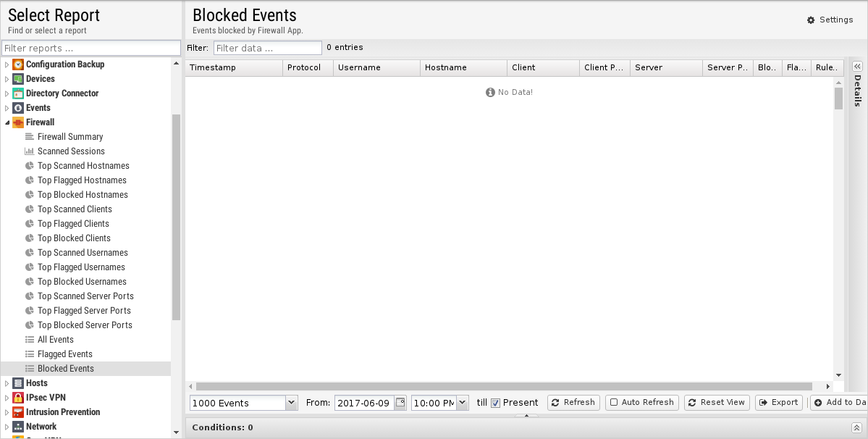Screen dimensions: 868x439
Task: Click the Export button
Action: [x=778, y=403]
